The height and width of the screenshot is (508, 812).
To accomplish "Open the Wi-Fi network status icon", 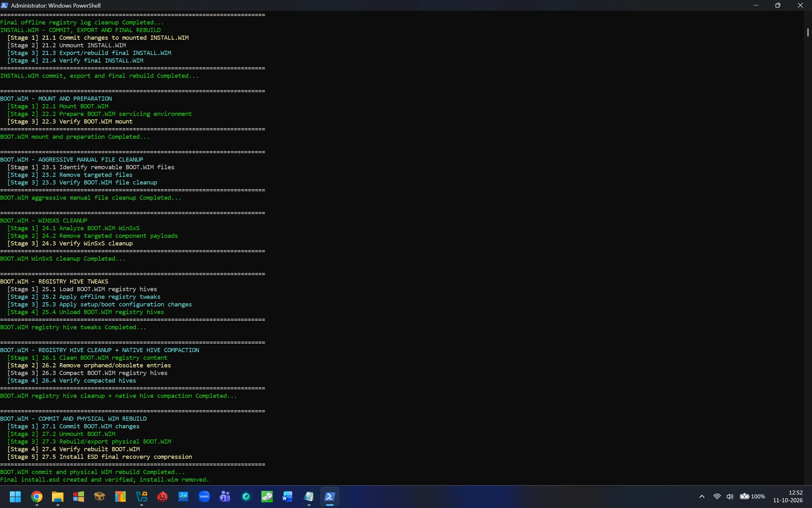I will point(717,496).
